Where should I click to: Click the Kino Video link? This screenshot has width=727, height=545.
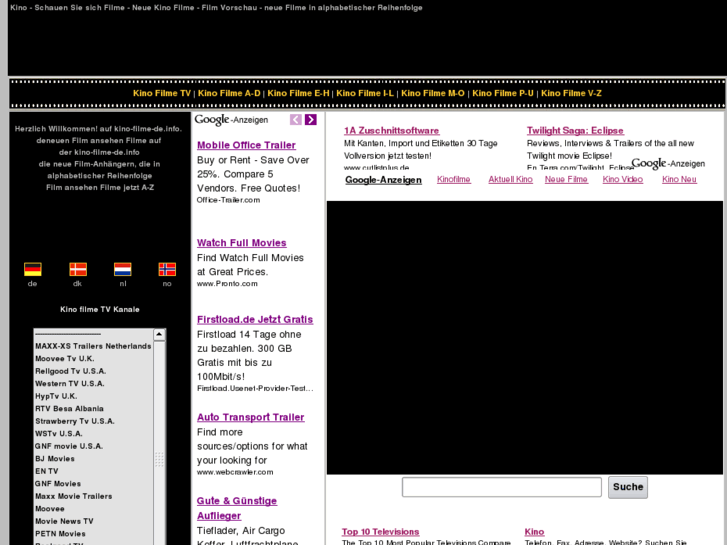pyautogui.click(x=623, y=180)
